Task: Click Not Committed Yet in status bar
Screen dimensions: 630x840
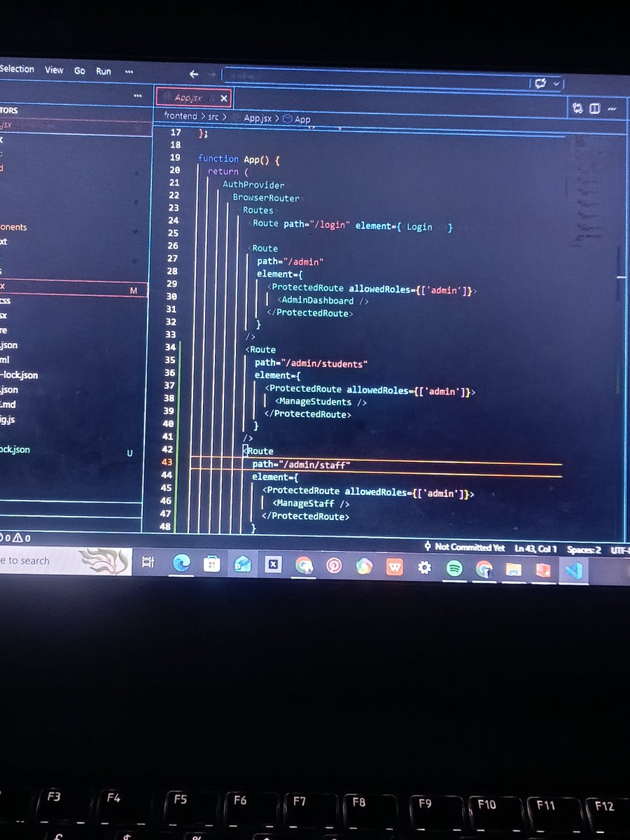Action: pyautogui.click(x=464, y=547)
